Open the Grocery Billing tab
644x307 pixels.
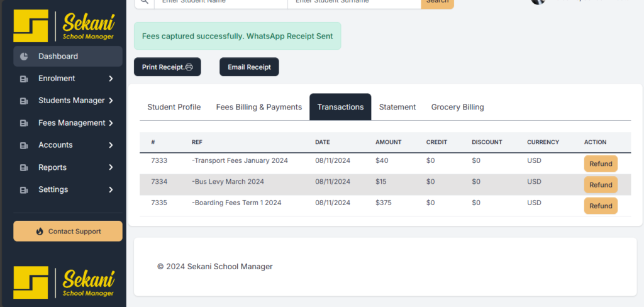[x=458, y=108]
